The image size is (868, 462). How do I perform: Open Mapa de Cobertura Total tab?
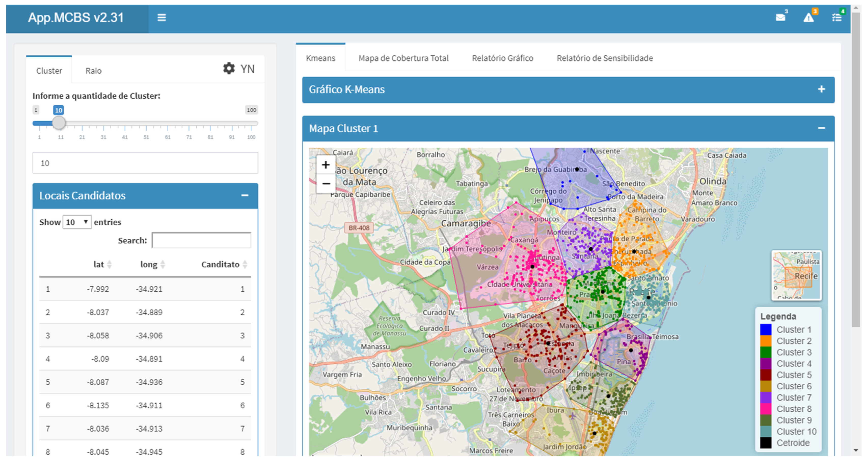coord(403,58)
